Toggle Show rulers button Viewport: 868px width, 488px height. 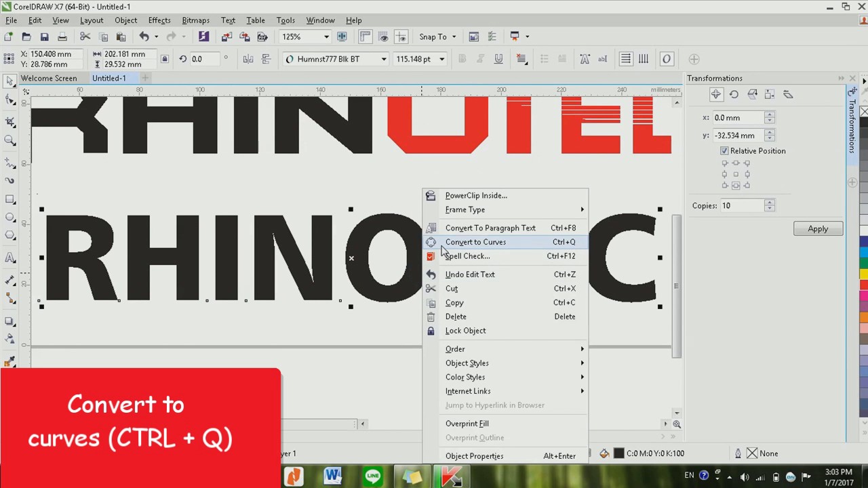365,37
